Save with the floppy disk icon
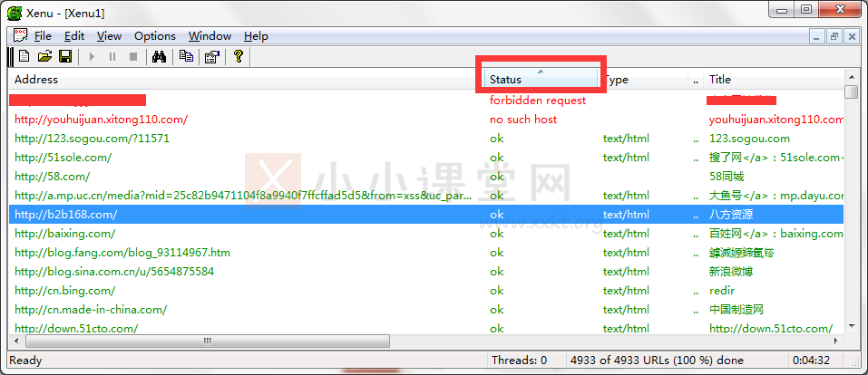This screenshot has height=375, width=868. point(65,56)
